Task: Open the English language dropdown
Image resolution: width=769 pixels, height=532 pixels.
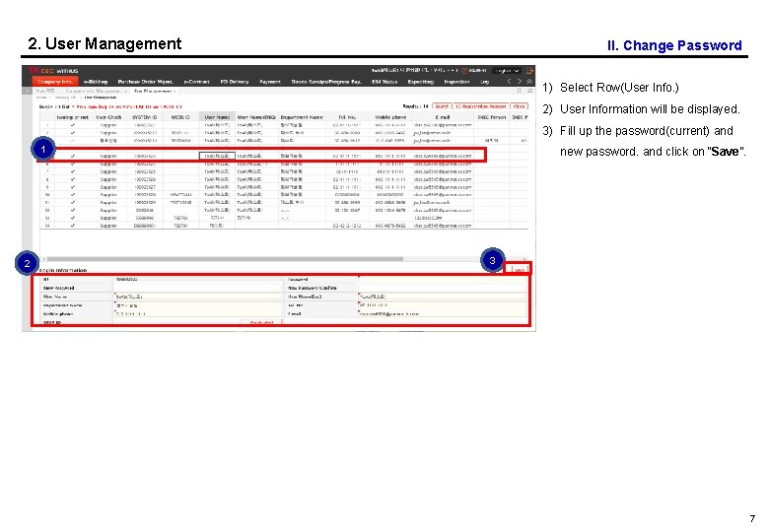Action: [506, 71]
